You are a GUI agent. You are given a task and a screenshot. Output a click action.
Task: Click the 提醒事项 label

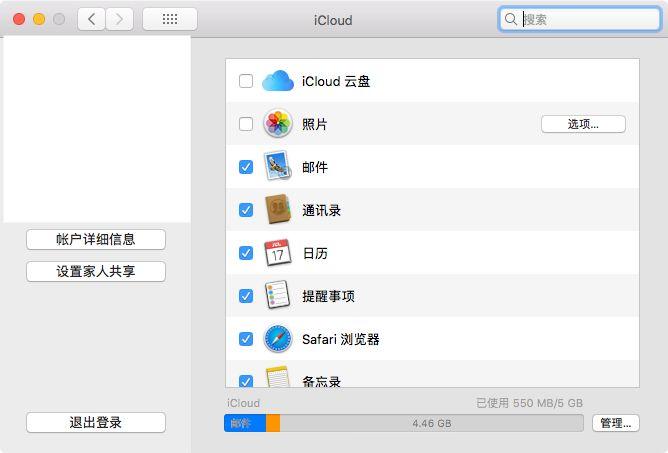tap(328, 295)
